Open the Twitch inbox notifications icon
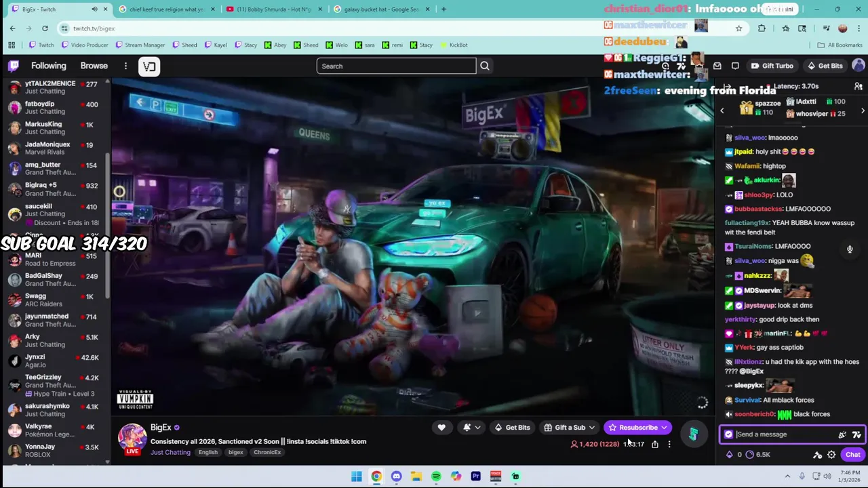This screenshot has height=488, width=868. 717,66
